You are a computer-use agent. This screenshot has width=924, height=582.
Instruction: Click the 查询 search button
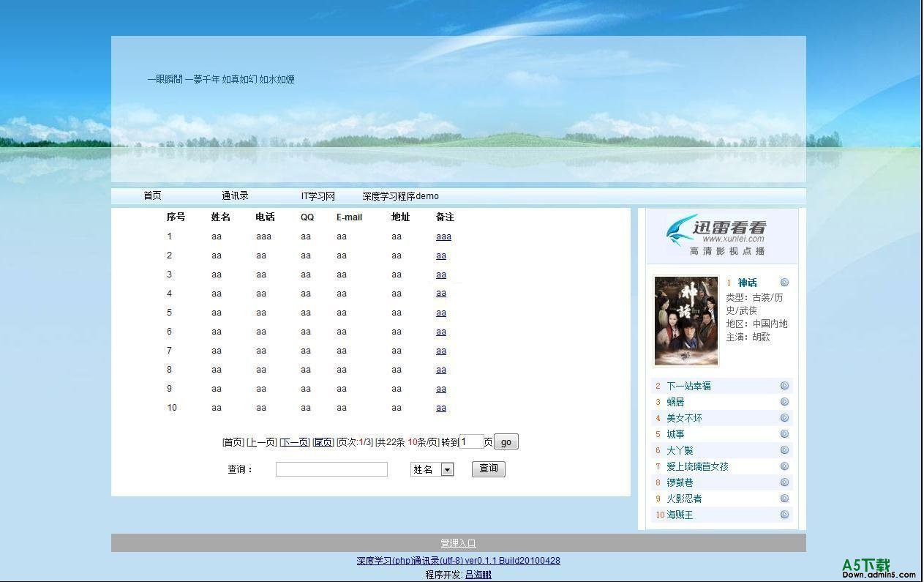[489, 469]
